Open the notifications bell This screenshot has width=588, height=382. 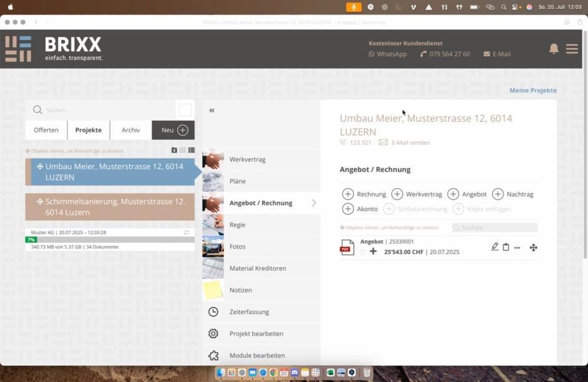(554, 49)
